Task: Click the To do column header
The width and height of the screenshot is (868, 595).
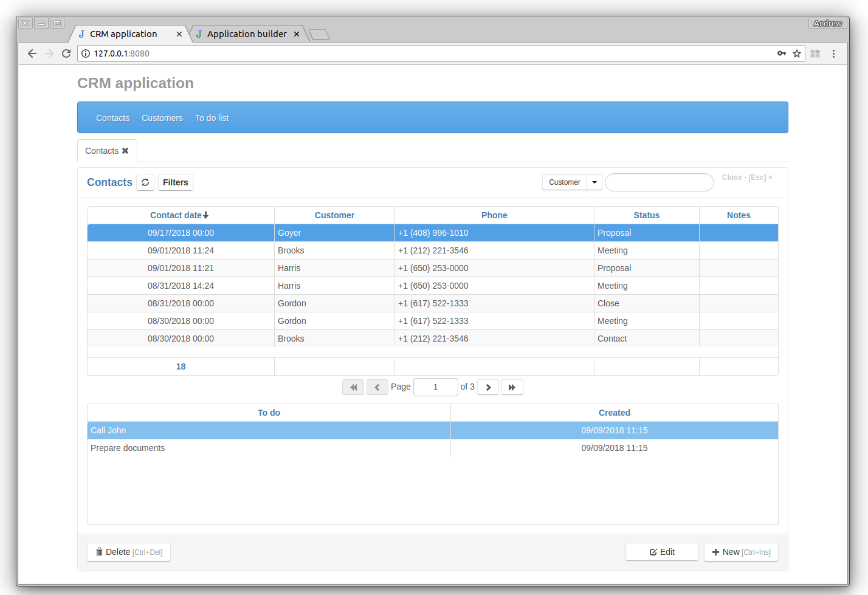Action: point(269,413)
